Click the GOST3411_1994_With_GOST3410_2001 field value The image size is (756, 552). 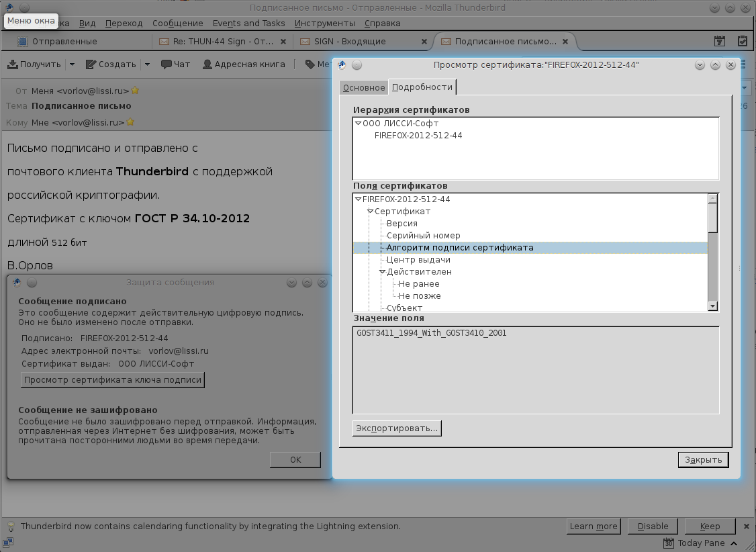tap(432, 332)
